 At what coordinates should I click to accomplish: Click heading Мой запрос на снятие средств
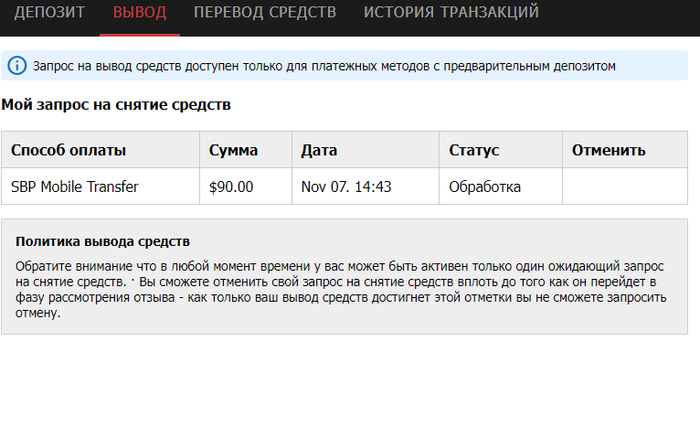(x=116, y=104)
